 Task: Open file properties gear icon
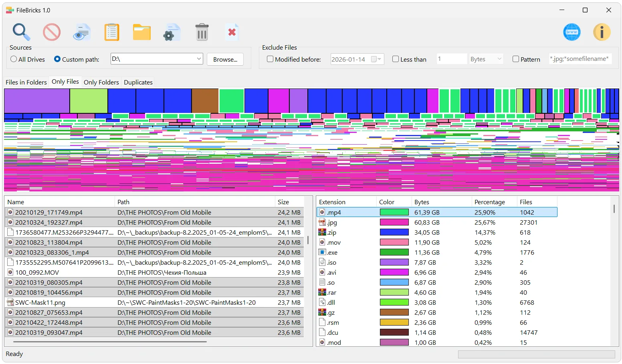point(172,32)
